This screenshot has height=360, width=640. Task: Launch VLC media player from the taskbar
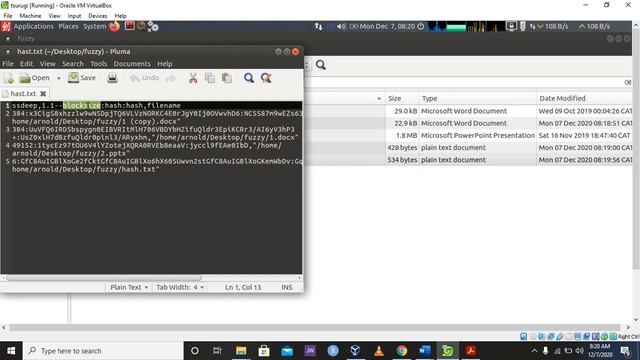point(379,351)
